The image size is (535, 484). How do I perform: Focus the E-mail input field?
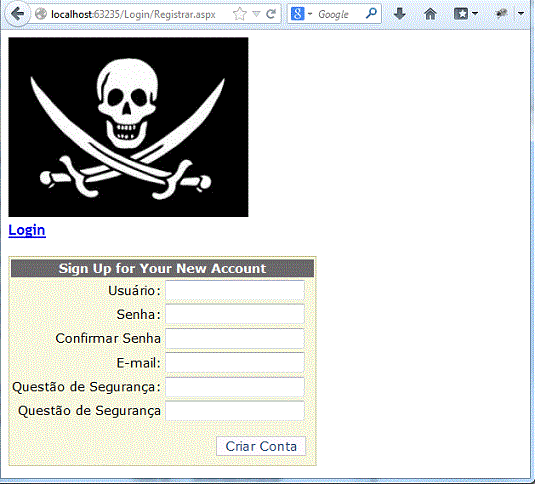pos(235,363)
